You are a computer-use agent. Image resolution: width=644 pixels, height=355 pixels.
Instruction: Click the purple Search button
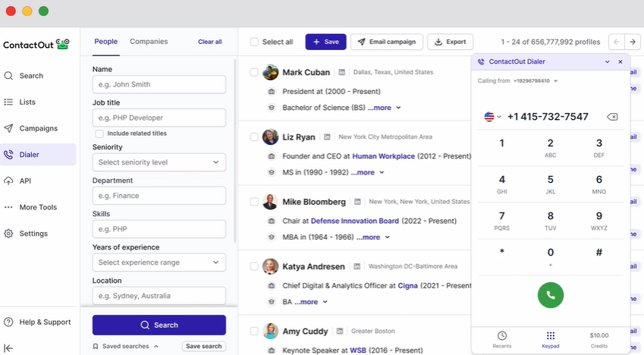[x=159, y=325]
